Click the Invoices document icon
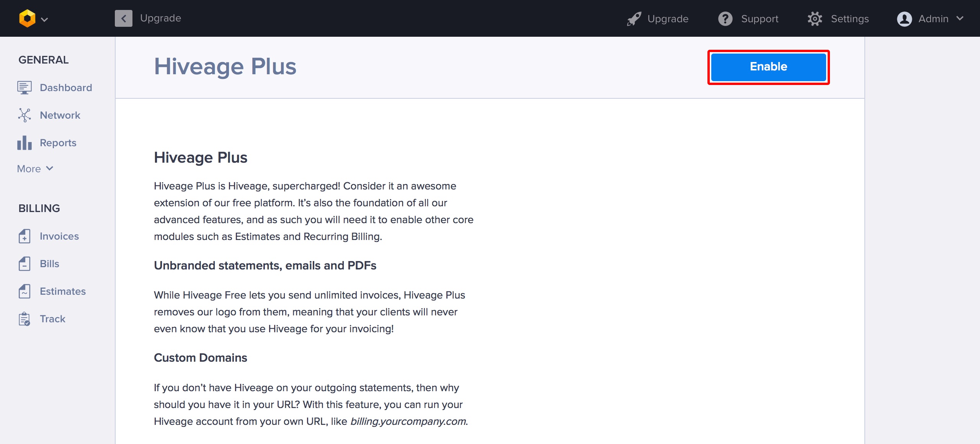980x444 pixels. tap(24, 236)
